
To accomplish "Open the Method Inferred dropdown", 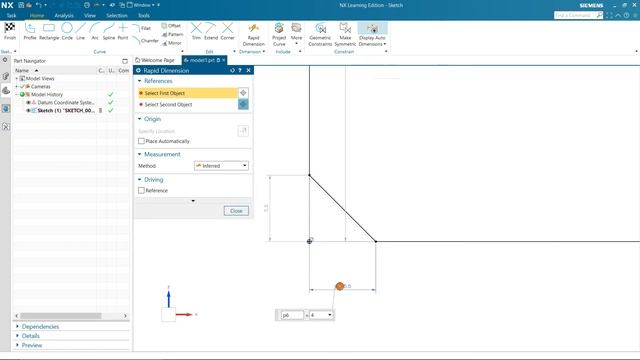I will pyautogui.click(x=221, y=166).
